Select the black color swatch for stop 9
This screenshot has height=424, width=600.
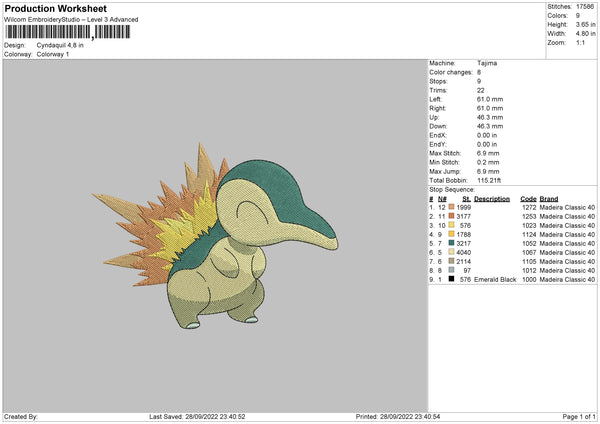(453, 279)
